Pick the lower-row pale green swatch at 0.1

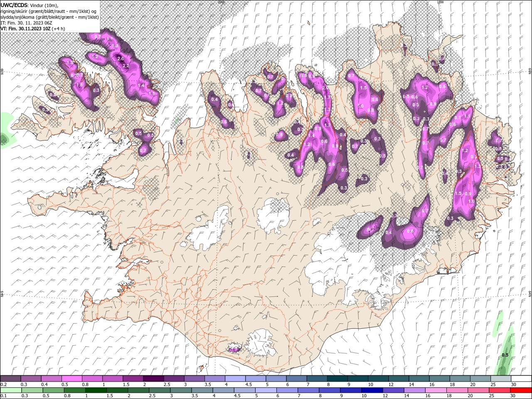point(11,390)
